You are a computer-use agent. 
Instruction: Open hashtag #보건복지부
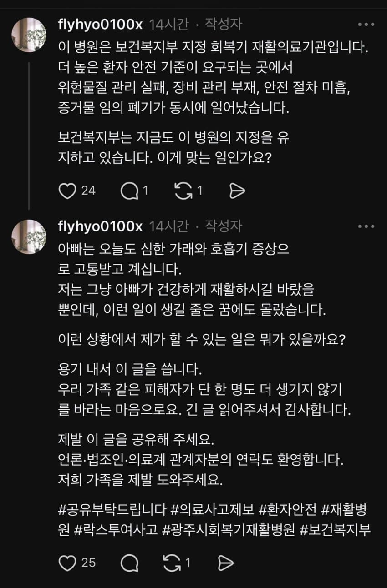pyautogui.click(x=335, y=529)
